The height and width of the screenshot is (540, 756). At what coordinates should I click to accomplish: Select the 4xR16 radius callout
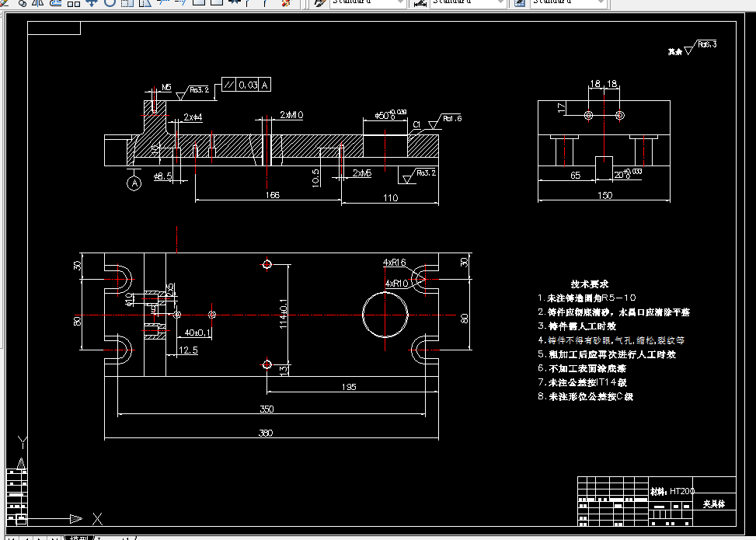tap(395, 263)
